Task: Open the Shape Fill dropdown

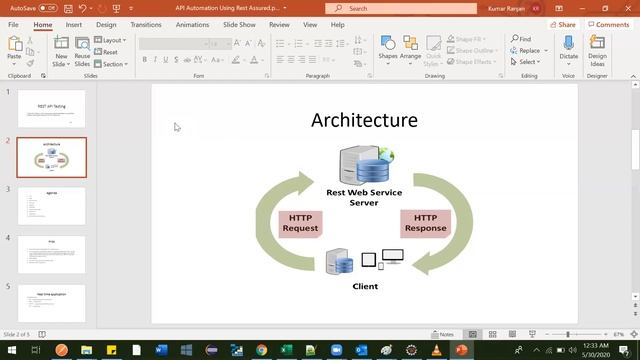Action: pyautogui.click(x=467, y=39)
